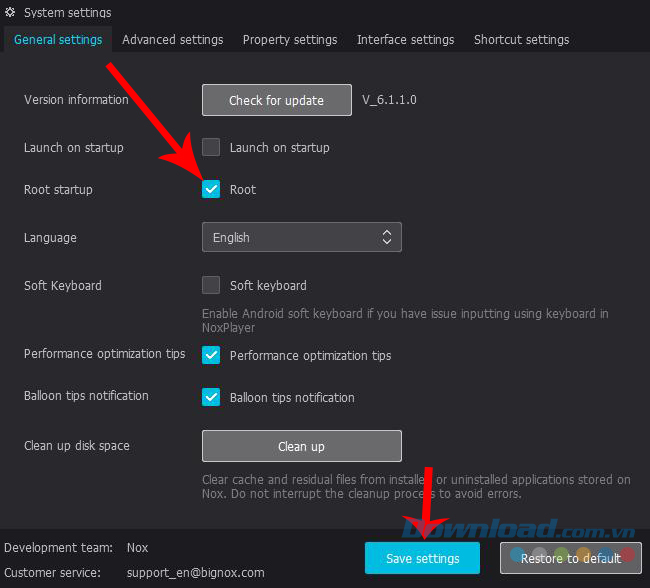Screen dimensions: 650x588
Task: Enable the Launch on startup checkbox
Action: tap(211, 147)
